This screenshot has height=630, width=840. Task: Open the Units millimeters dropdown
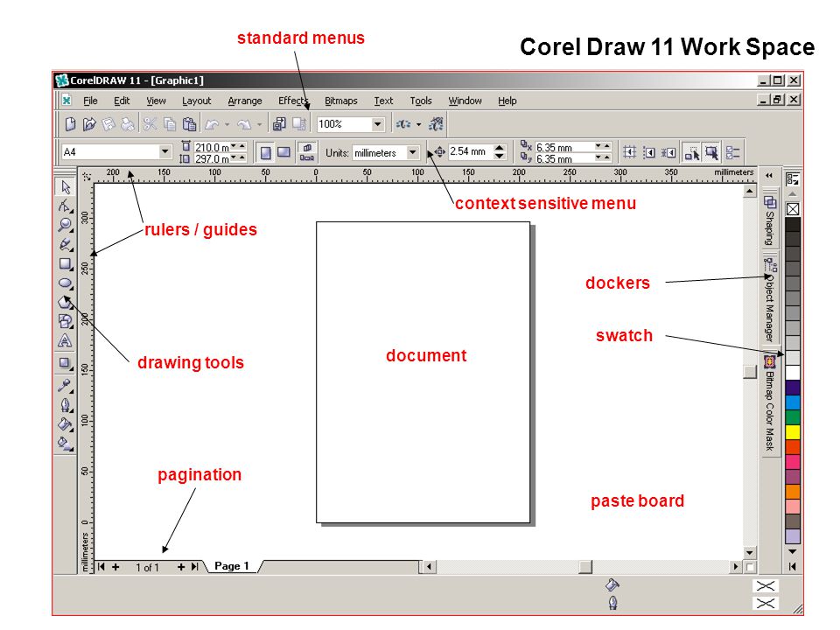pyautogui.click(x=412, y=152)
